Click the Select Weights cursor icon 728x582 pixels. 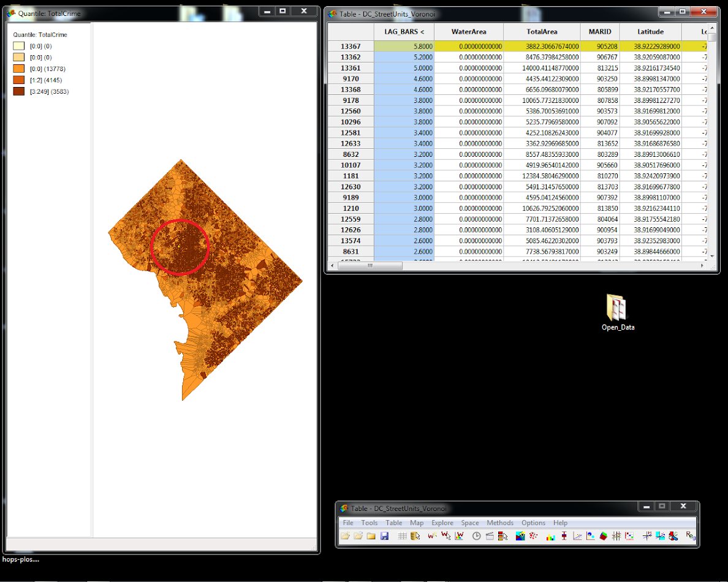coord(446,536)
